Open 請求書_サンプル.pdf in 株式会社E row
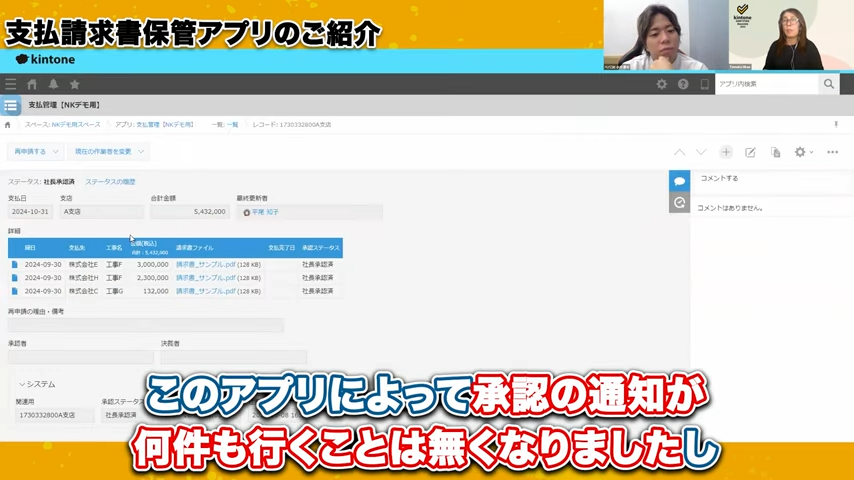The height and width of the screenshot is (480, 854). point(205,264)
